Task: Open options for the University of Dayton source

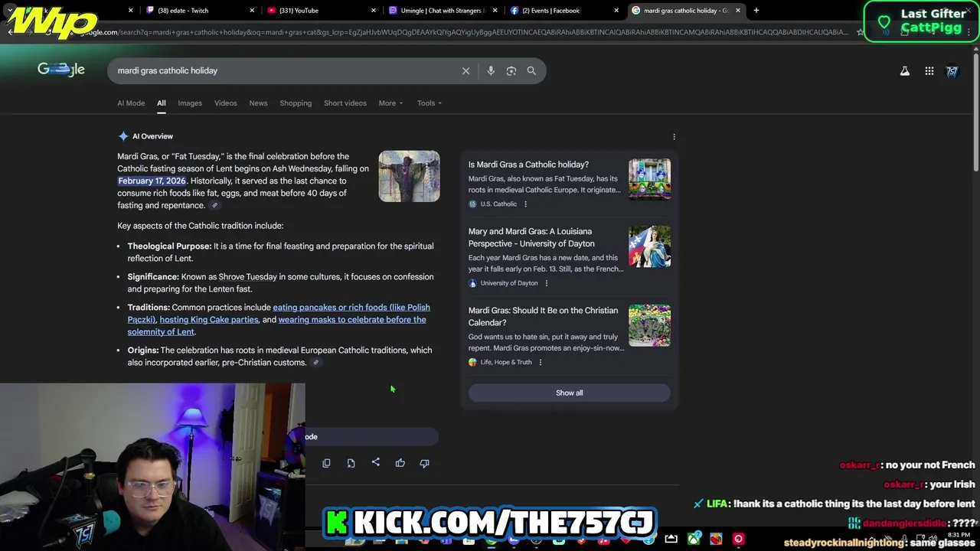Action: [546, 283]
